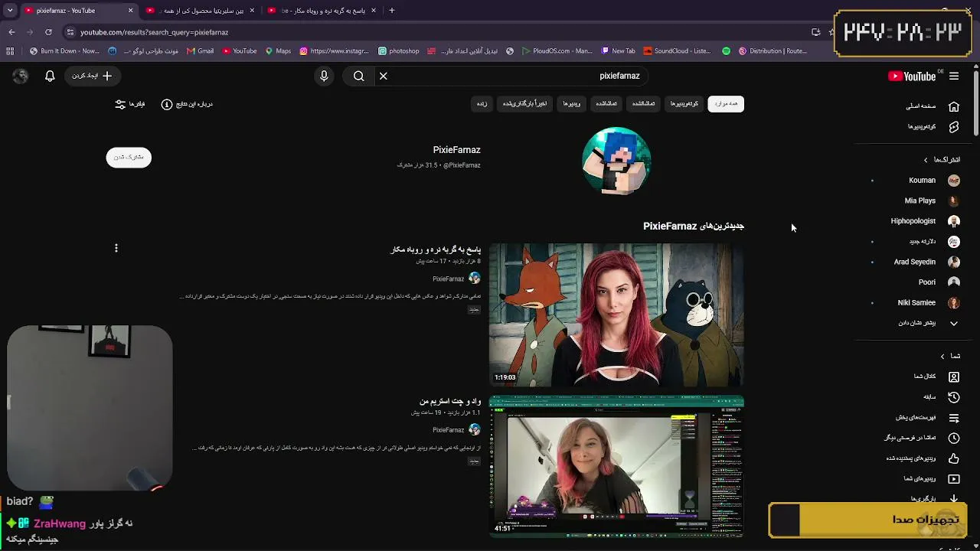Image resolution: width=980 pixels, height=551 pixels.
Task: Open the YouTube bookmark
Action: [240, 51]
